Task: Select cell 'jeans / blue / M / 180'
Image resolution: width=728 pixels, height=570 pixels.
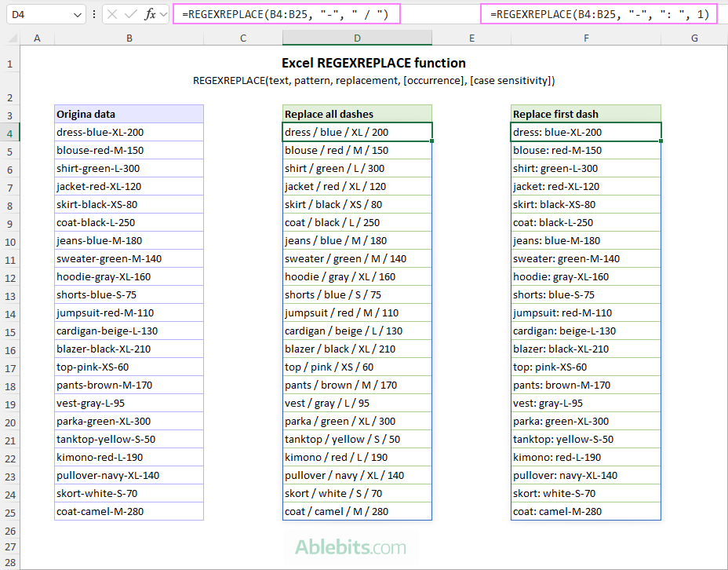Action: point(357,240)
